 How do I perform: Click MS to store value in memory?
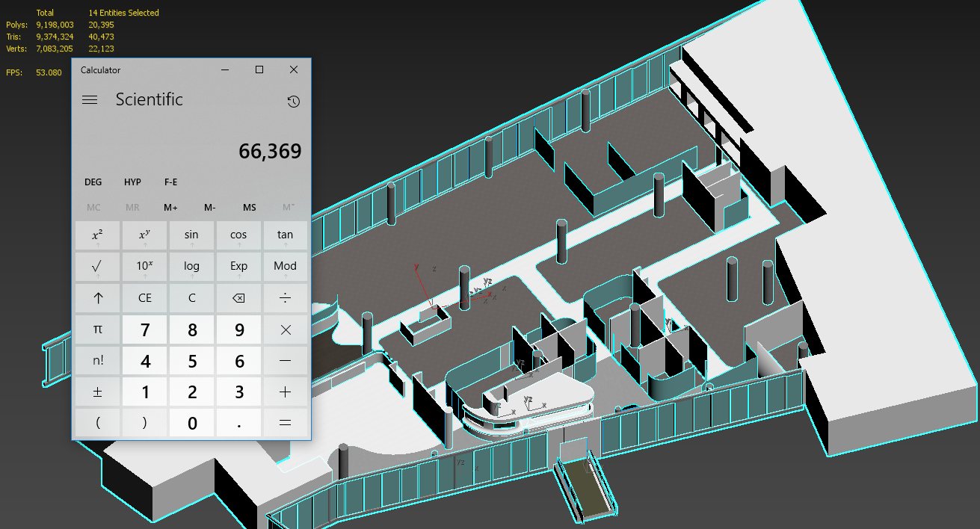pos(249,208)
